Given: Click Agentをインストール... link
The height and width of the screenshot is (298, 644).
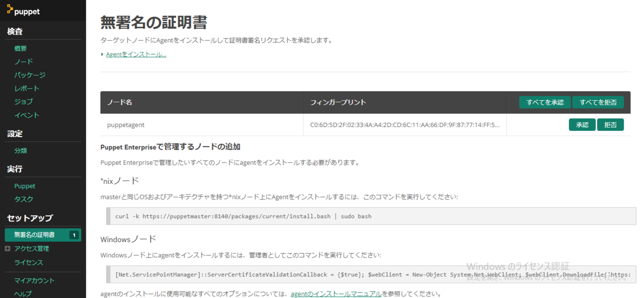Looking at the screenshot, I should (136, 55).
